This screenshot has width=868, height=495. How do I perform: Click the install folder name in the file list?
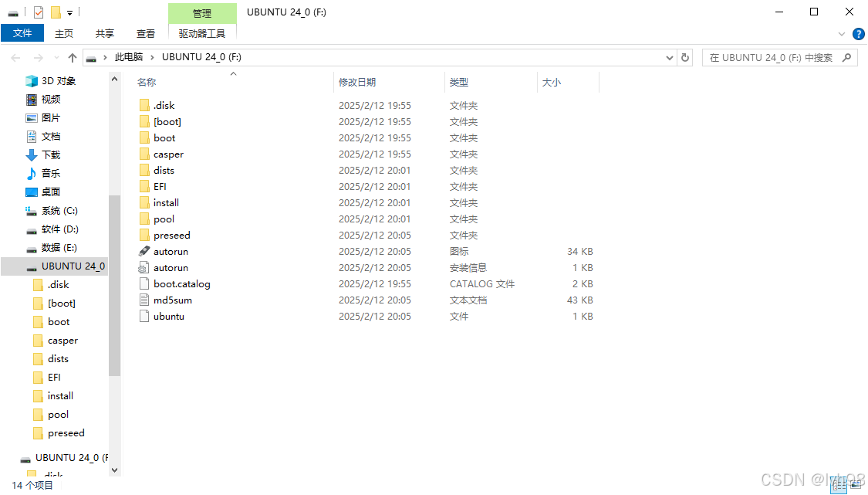coord(166,203)
